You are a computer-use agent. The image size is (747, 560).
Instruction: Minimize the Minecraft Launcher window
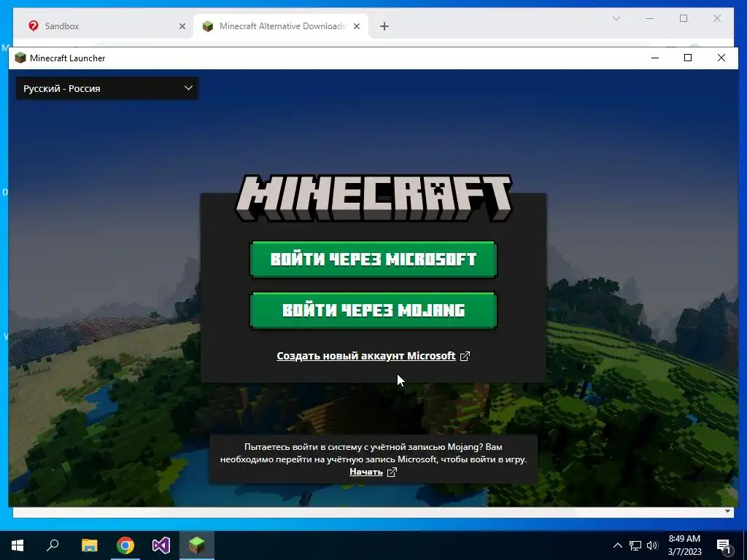[655, 58]
